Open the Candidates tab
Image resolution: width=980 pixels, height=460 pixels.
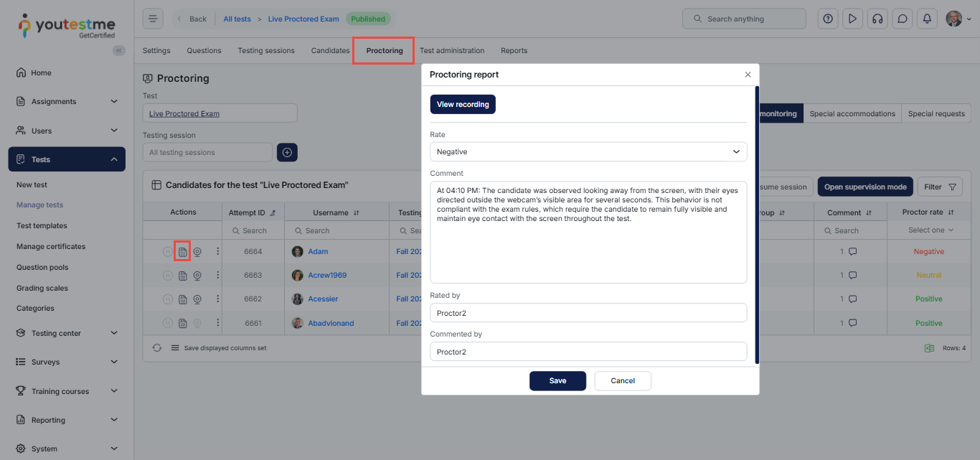click(330, 51)
